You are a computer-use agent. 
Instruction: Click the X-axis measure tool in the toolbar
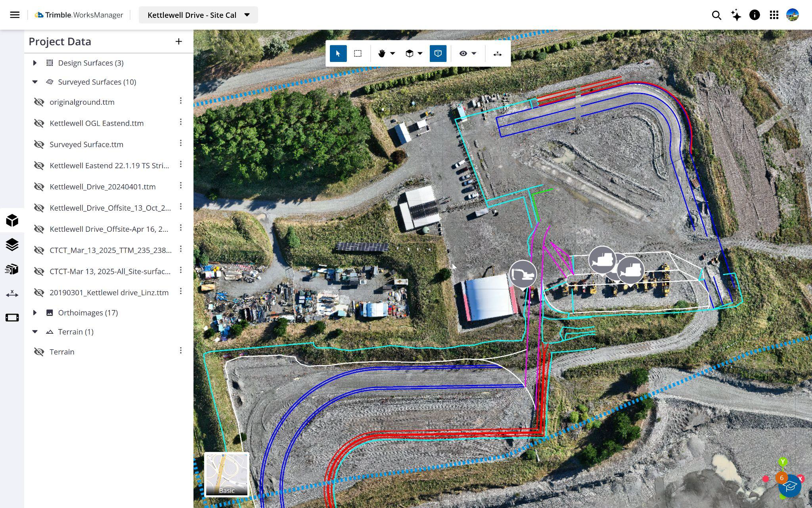click(497, 53)
